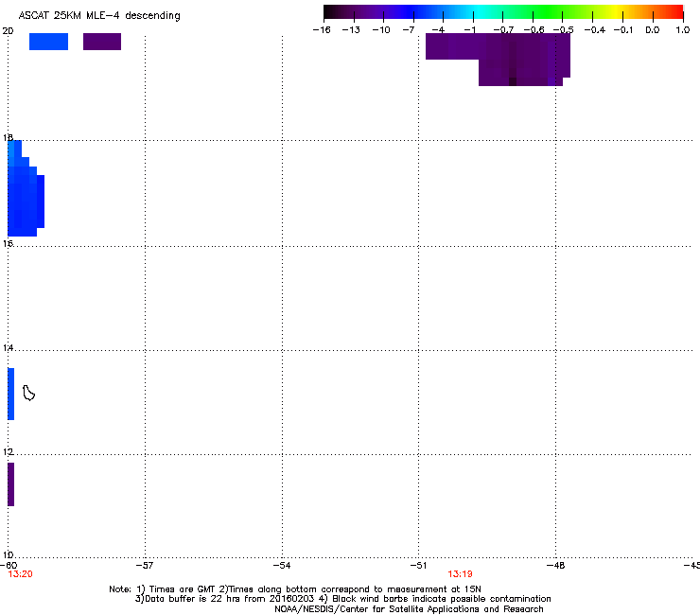Click the 0.0 color scale label
This screenshot has height=615, width=700.
point(653,30)
